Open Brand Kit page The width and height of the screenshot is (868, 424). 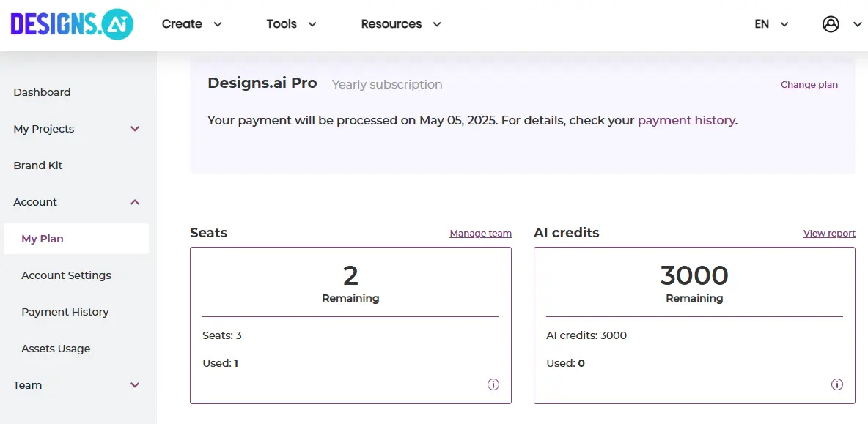coord(37,165)
